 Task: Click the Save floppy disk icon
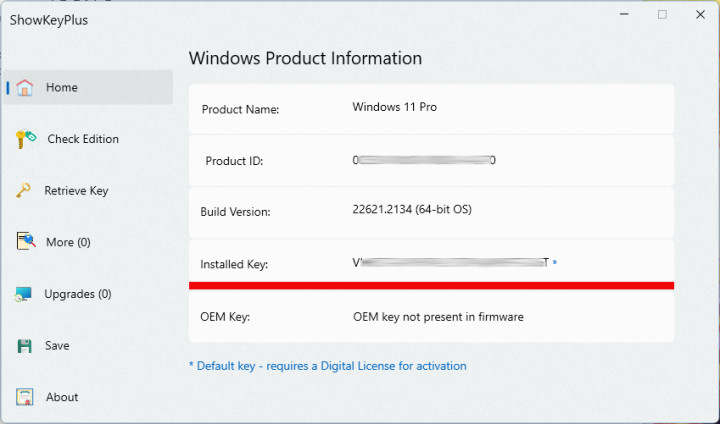[26, 346]
